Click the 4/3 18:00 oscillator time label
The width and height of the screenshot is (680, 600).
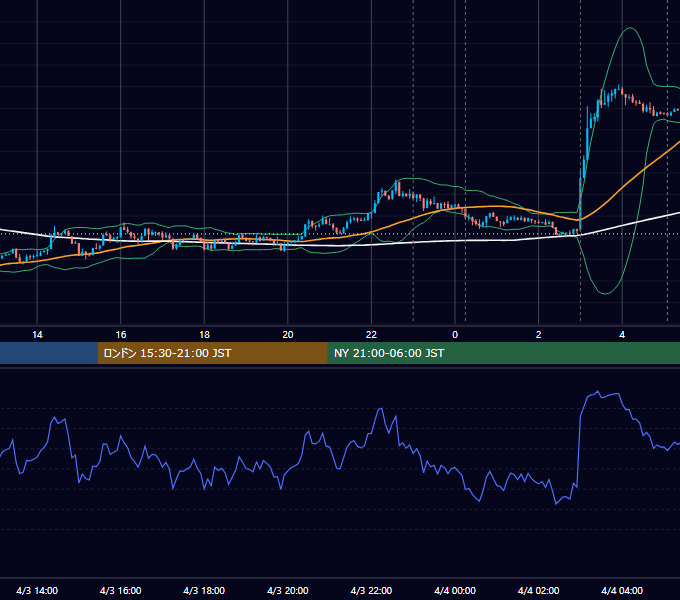[204, 590]
